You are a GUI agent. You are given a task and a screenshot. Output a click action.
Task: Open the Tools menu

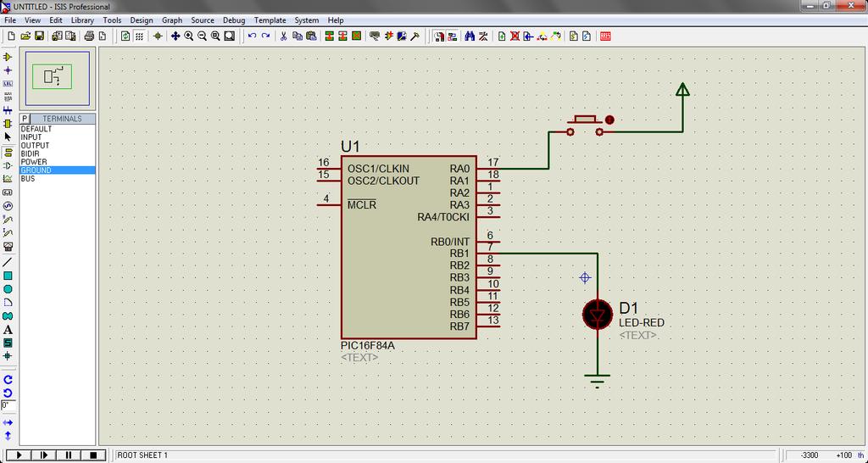(x=112, y=20)
